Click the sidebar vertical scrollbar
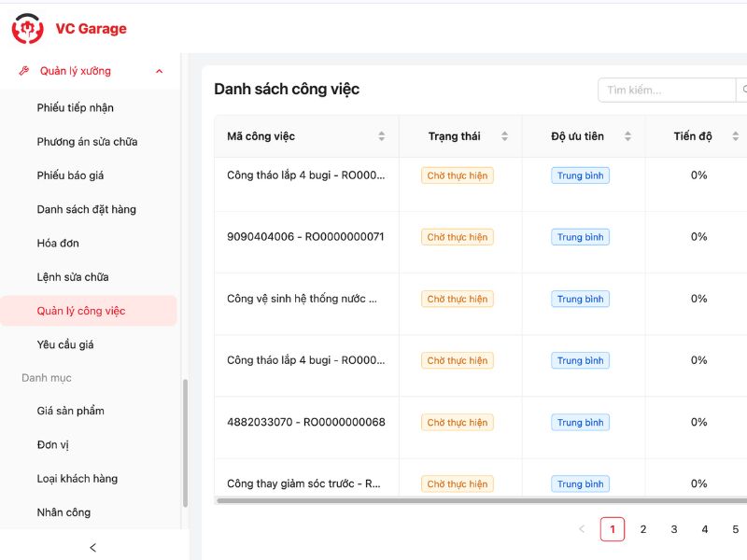 click(x=185, y=443)
